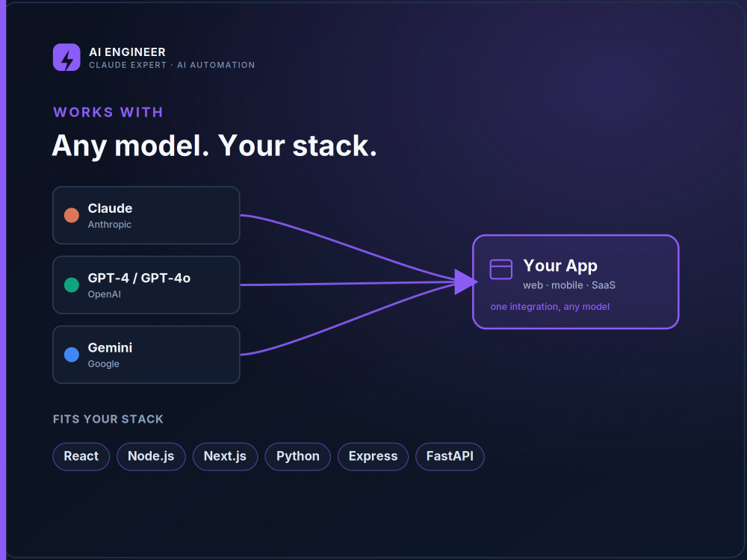Click the orange dot beside Claude
The image size is (747, 560).
(x=72, y=215)
